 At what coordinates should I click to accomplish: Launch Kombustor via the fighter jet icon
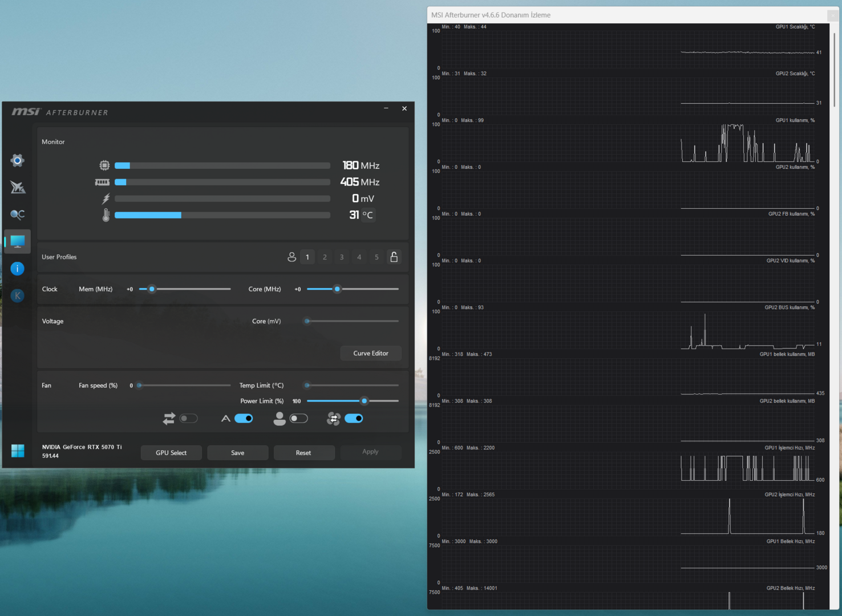click(18, 187)
